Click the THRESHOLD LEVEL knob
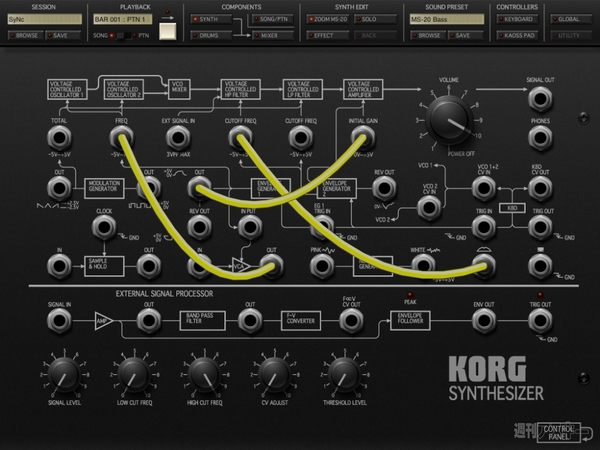This screenshot has height=450, width=600. [x=344, y=375]
